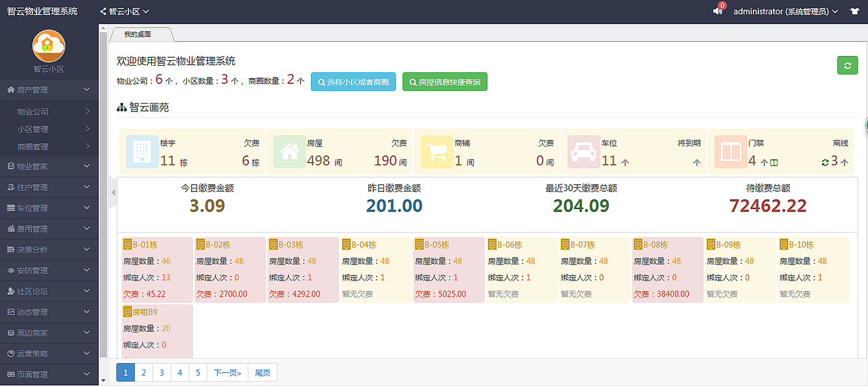Click the 楼宇 building card icon

[x=142, y=152]
